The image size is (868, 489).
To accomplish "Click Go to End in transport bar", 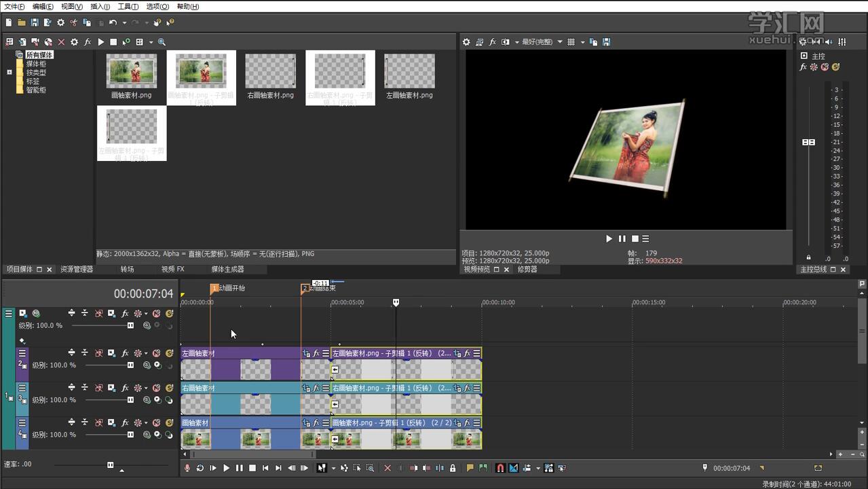I will pos(278,468).
